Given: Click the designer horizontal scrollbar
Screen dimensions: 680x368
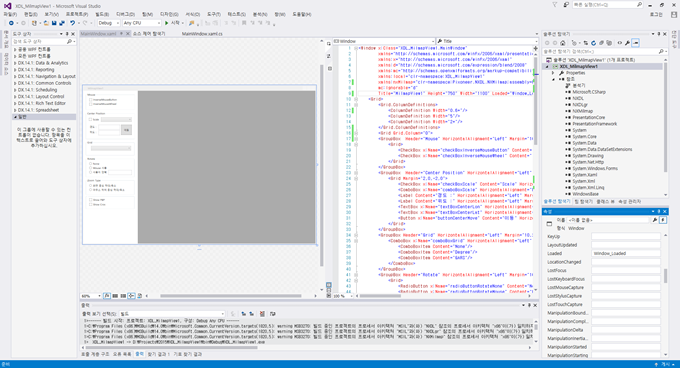Looking at the screenshot, I should tap(231, 296).
